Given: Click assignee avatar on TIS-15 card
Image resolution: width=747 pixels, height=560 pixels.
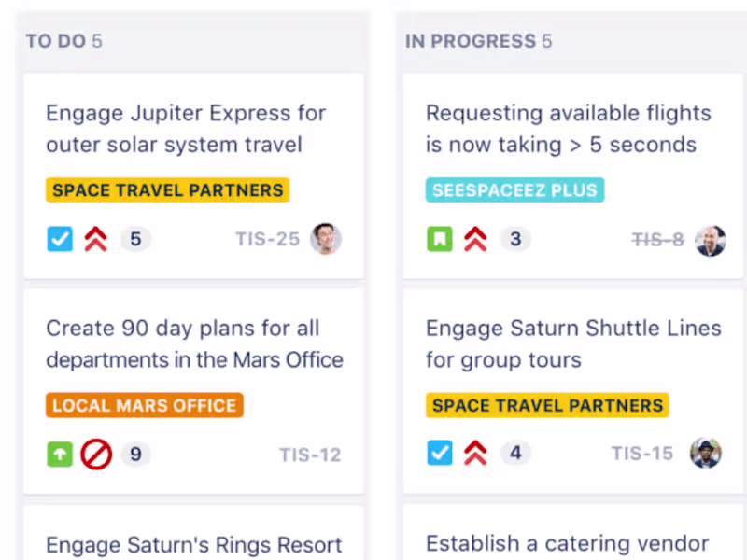Looking at the screenshot, I should pyautogui.click(x=706, y=454).
